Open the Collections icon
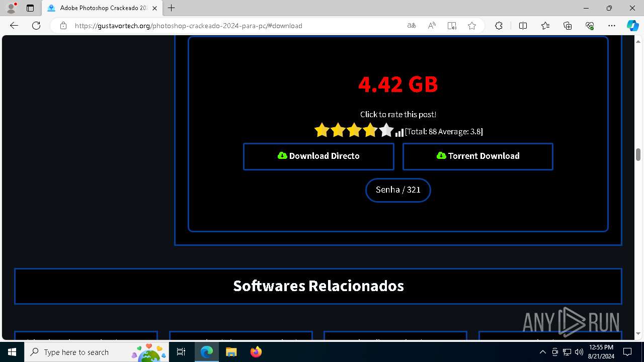644x362 pixels. tap(568, 26)
